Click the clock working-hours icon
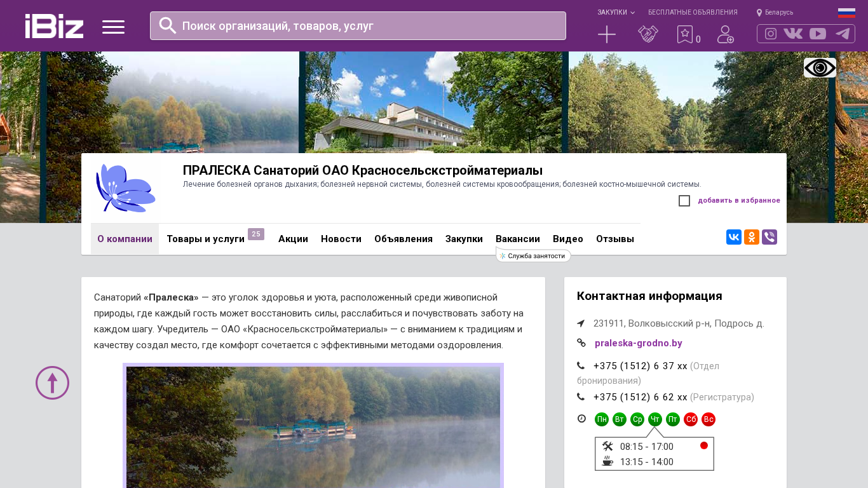This screenshot has width=868, height=488. pos(581,418)
